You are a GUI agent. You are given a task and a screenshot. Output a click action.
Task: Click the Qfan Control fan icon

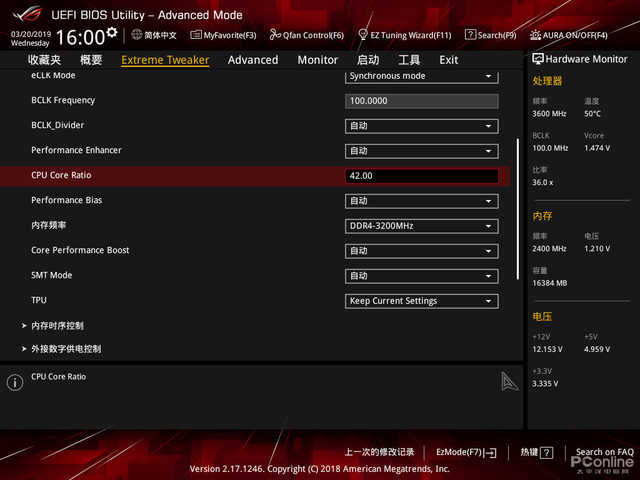click(x=275, y=35)
